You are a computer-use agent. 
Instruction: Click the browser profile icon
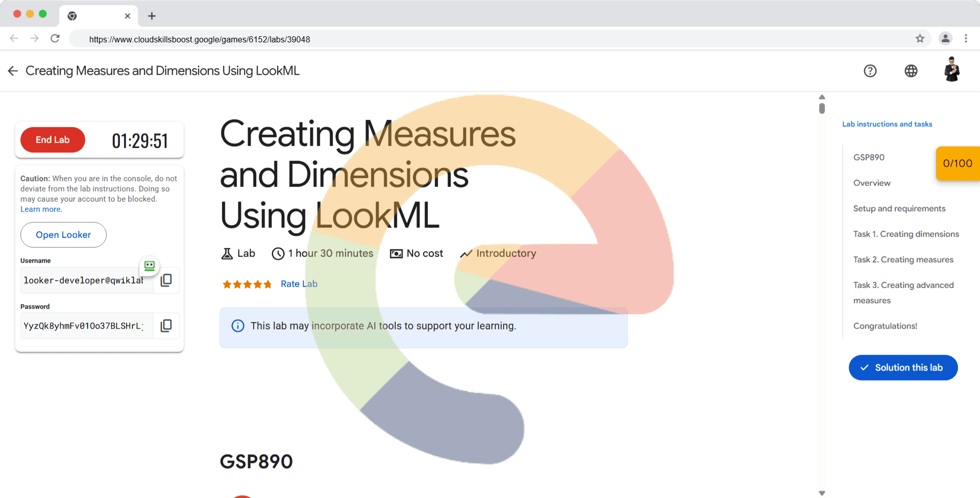945,39
